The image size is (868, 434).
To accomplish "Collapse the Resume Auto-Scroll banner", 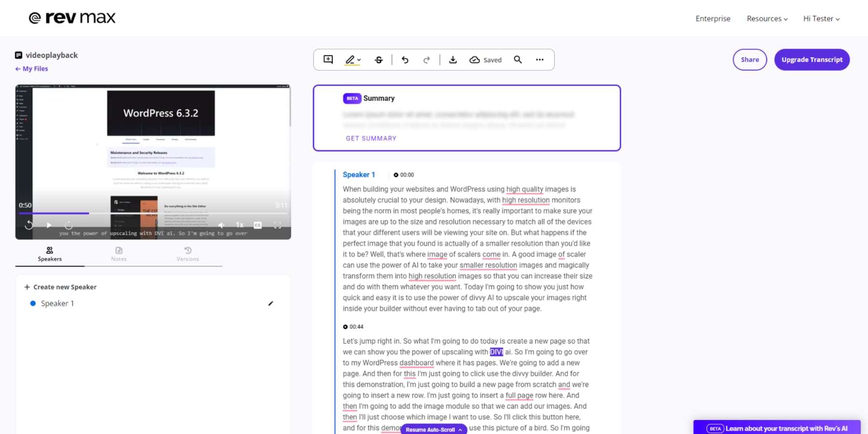I will pyautogui.click(x=460, y=429).
